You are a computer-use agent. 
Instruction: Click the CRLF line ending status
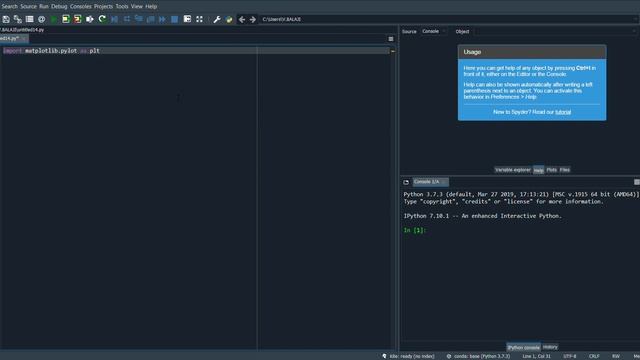tap(594, 356)
